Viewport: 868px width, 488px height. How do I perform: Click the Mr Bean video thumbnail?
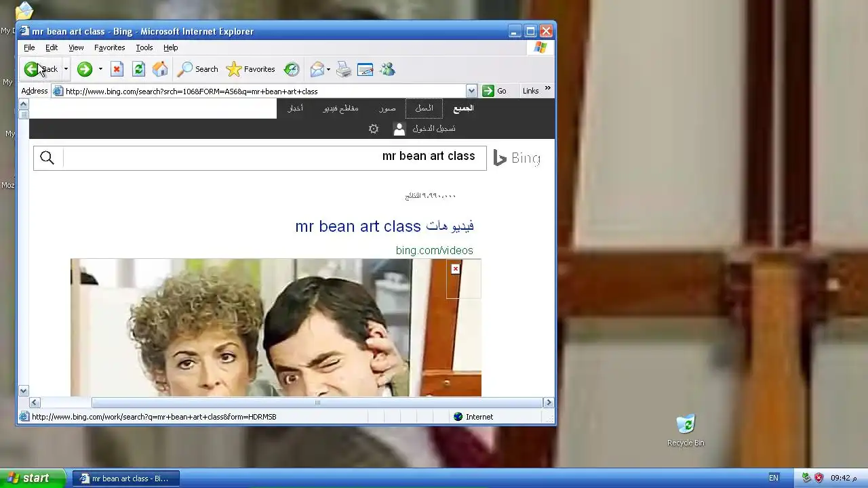(x=276, y=327)
